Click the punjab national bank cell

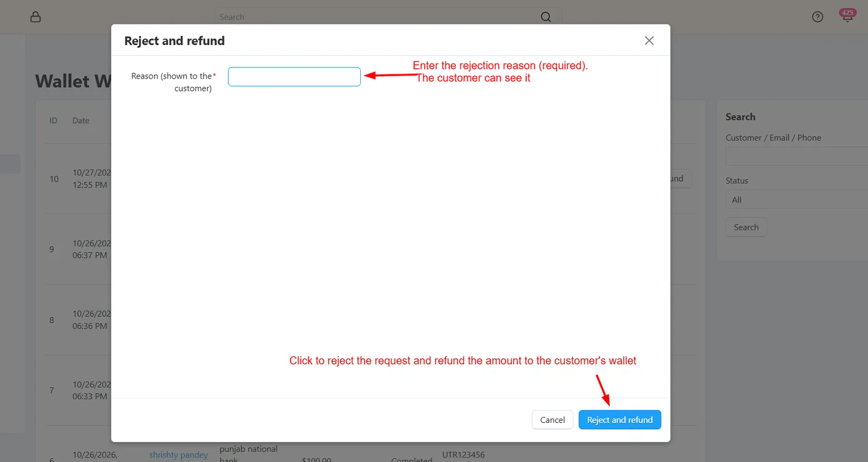click(x=248, y=454)
